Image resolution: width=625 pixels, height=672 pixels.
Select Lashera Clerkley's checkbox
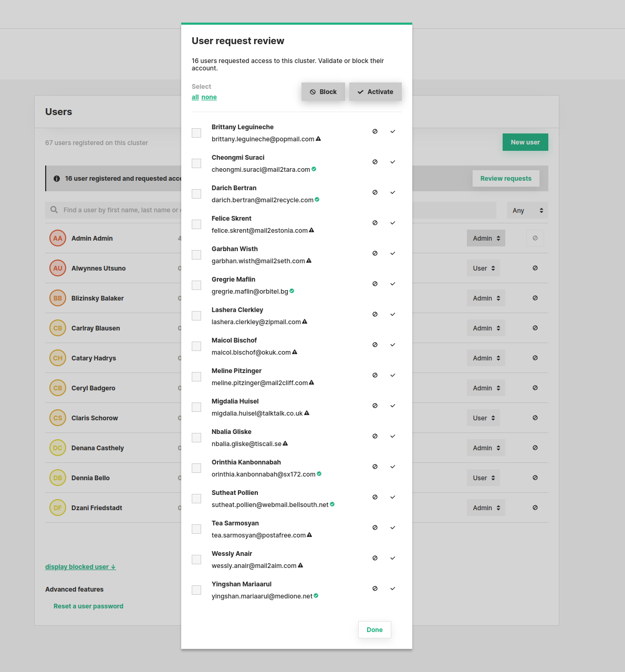[x=196, y=316]
